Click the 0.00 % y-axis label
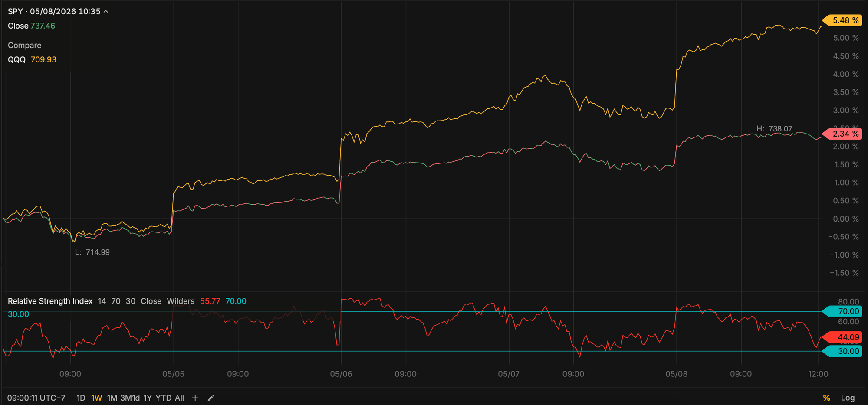 [845, 219]
